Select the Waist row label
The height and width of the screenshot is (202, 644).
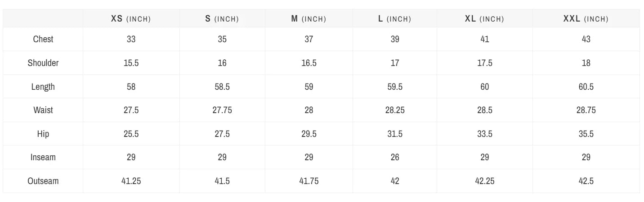pos(43,110)
